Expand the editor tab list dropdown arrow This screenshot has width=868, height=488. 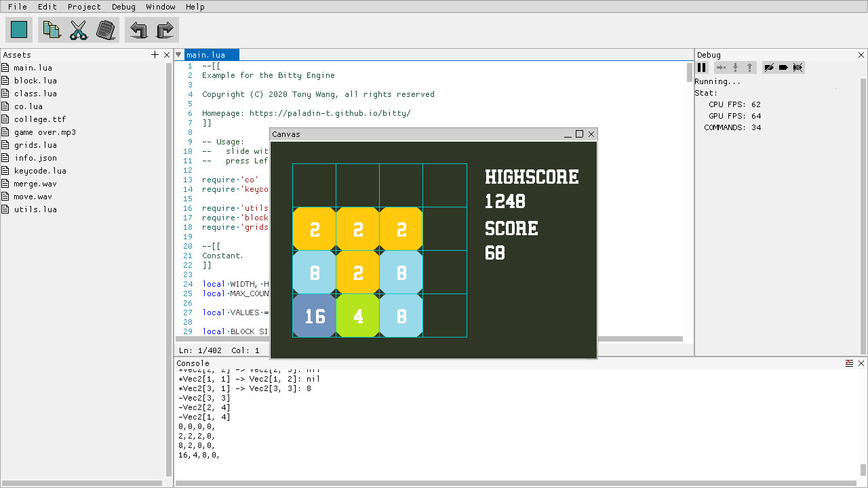[178, 55]
